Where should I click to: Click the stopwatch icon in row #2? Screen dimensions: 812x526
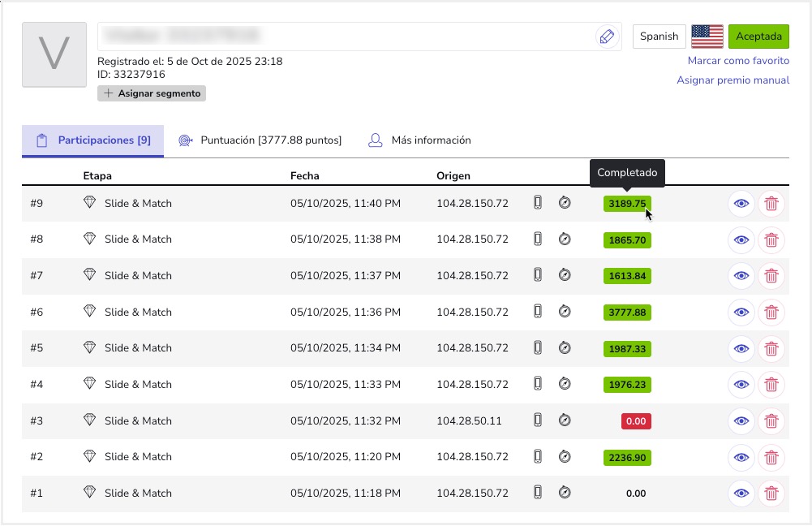tap(565, 457)
